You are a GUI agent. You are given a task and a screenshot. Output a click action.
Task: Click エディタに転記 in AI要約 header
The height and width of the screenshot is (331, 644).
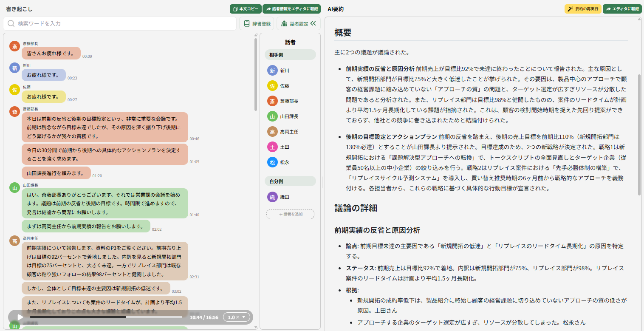[622, 9]
